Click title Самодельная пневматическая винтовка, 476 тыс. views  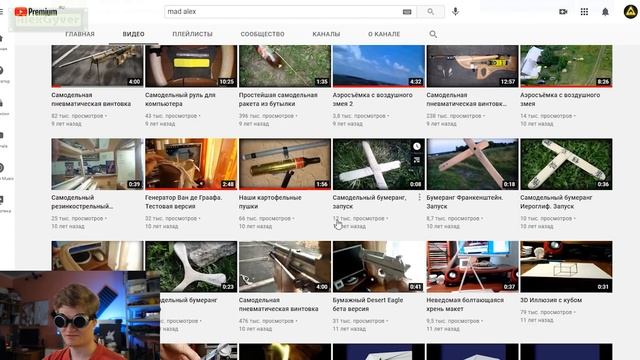[278, 304]
